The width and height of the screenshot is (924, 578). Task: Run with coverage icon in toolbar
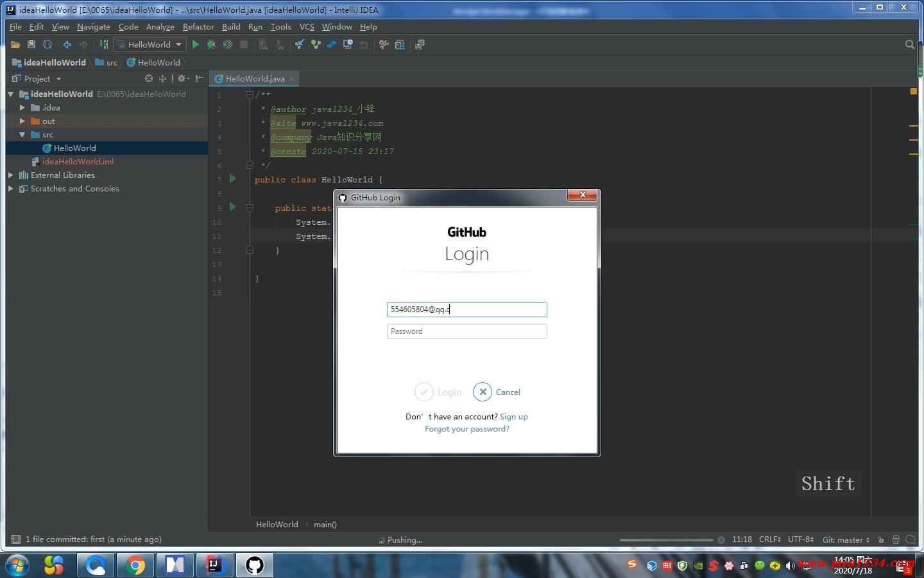pyautogui.click(x=227, y=44)
